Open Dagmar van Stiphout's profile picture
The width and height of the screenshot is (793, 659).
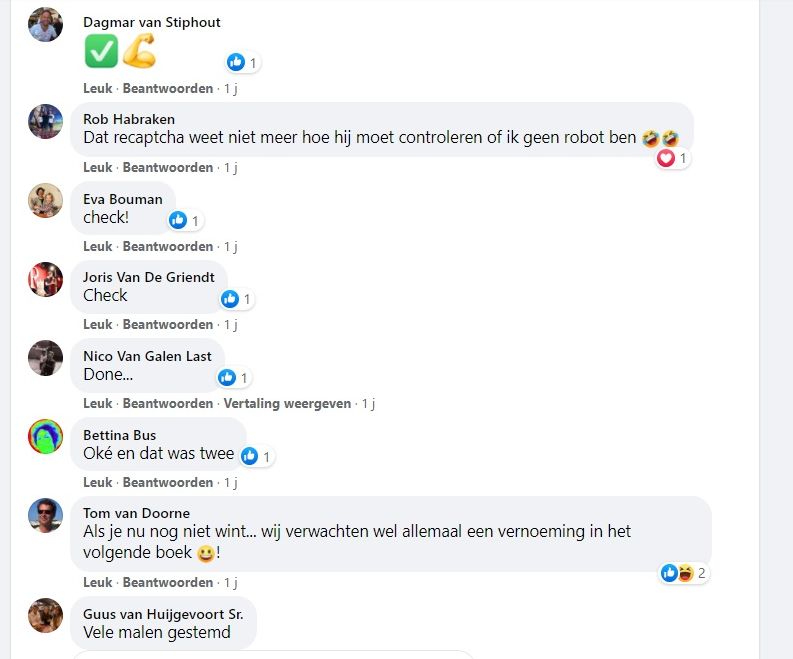coord(45,24)
